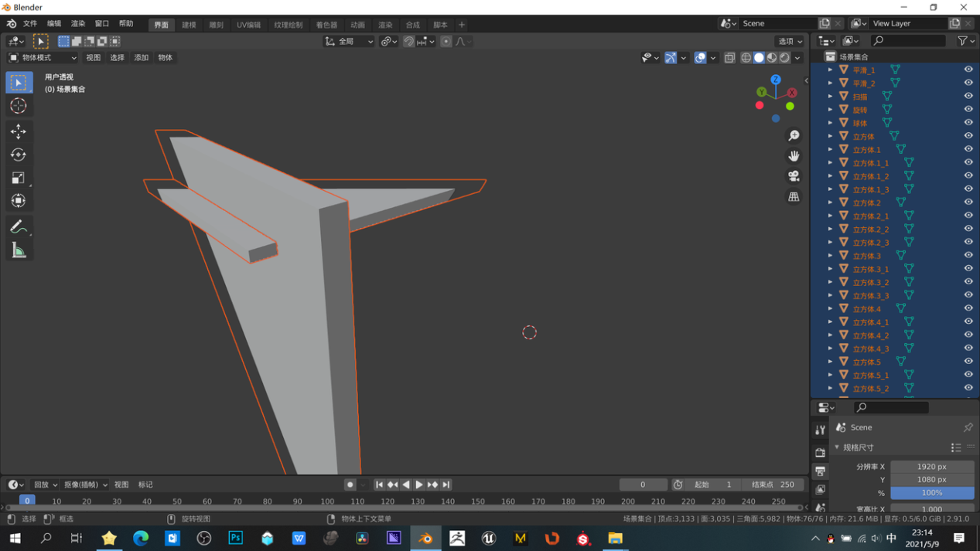980x551 pixels.
Task: Toggle snapping magnet button
Action: [x=408, y=42]
